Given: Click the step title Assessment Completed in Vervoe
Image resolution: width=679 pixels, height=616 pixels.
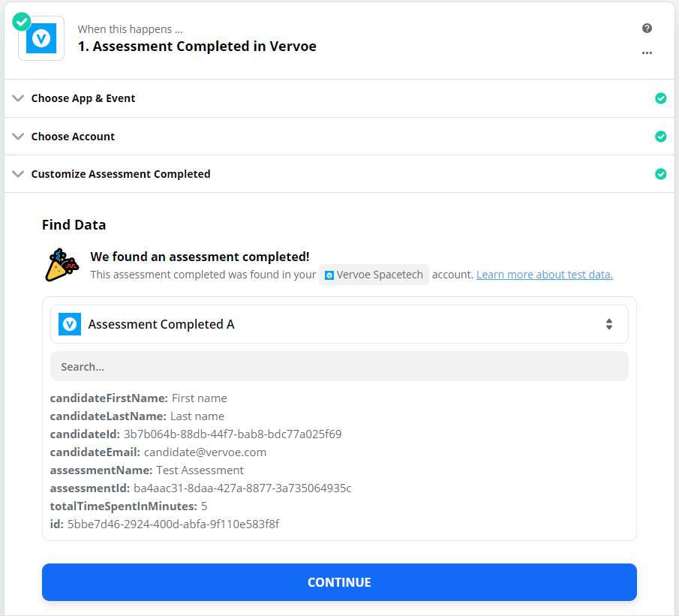Looking at the screenshot, I should click(x=197, y=47).
